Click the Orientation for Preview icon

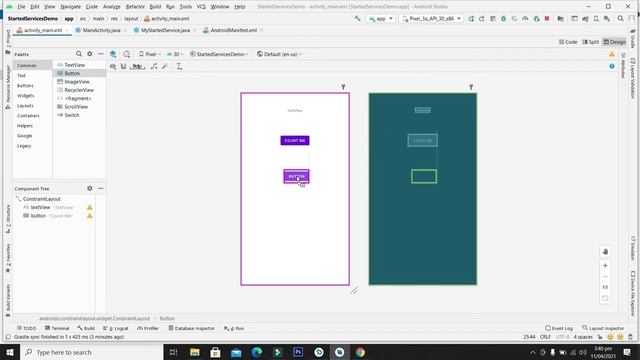pyautogui.click(x=127, y=54)
